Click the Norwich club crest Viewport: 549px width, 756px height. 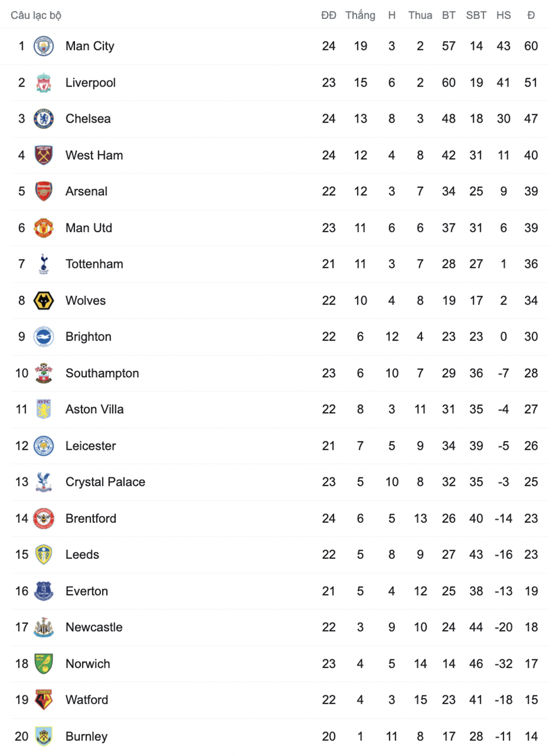pyautogui.click(x=44, y=663)
